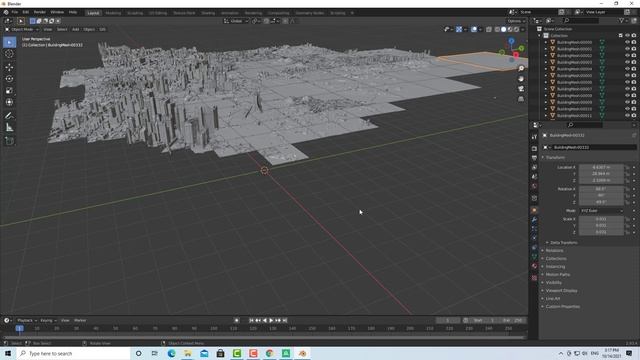Expand the Viewport Display panel

coord(561,291)
